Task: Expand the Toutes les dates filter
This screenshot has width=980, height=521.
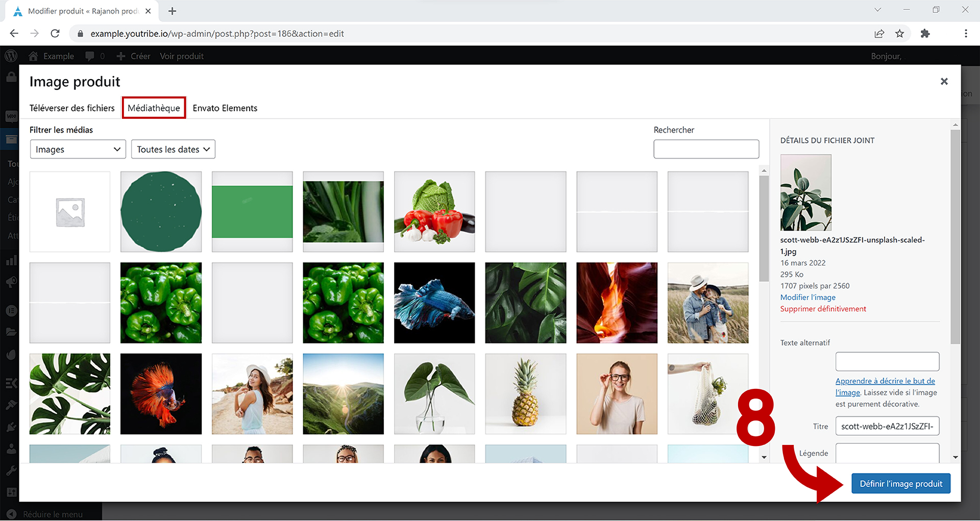Action: click(x=173, y=150)
